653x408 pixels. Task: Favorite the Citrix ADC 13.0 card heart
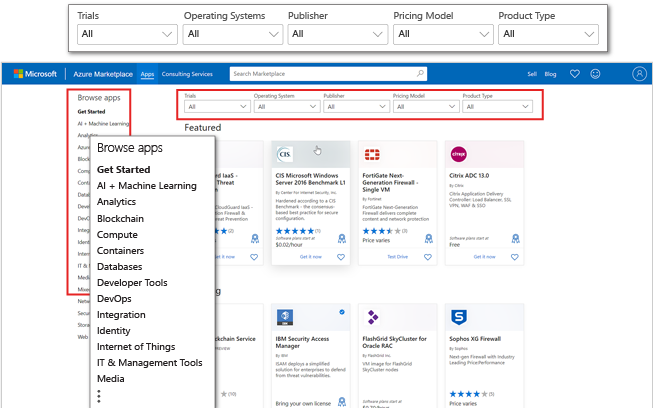(515, 257)
